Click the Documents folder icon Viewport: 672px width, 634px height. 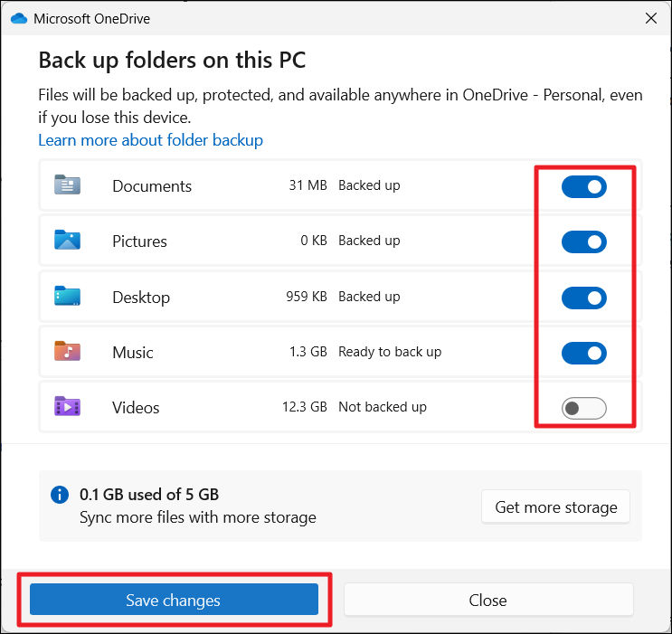[67, 185]
